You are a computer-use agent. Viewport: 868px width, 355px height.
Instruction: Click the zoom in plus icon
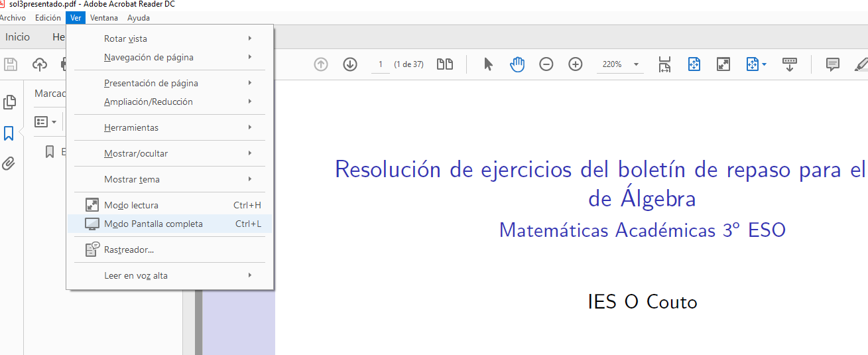576,64
